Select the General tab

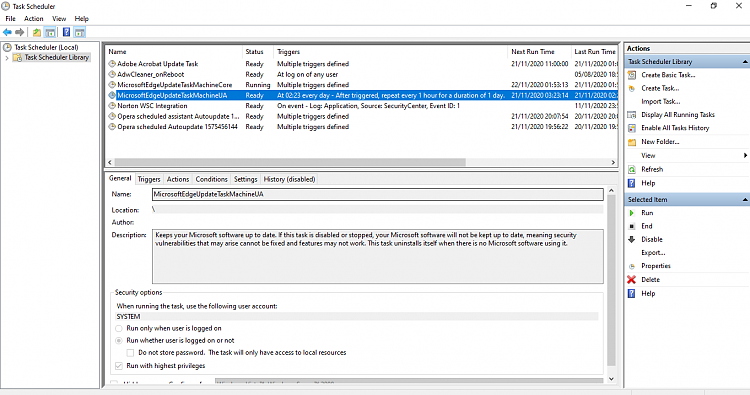[120, 178]
